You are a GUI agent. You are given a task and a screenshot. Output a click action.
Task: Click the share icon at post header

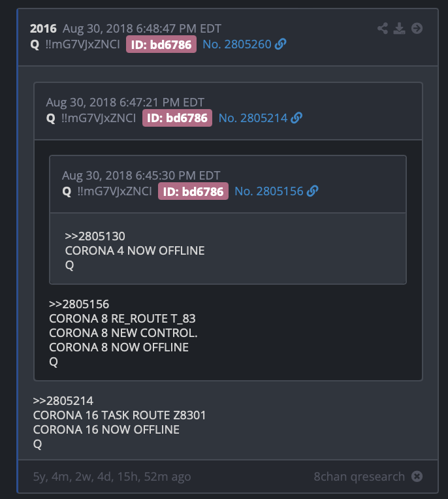(x=383, y=28)
